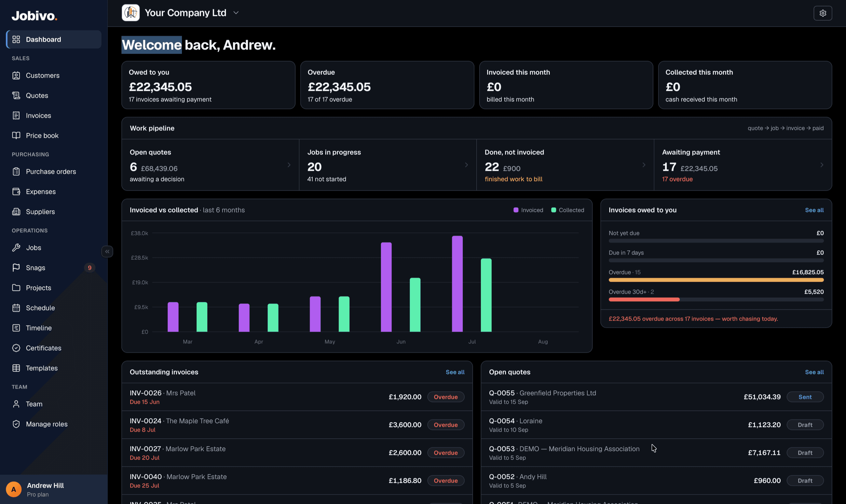Open invoice INV-0024 The Maple Tree Café

297,425
